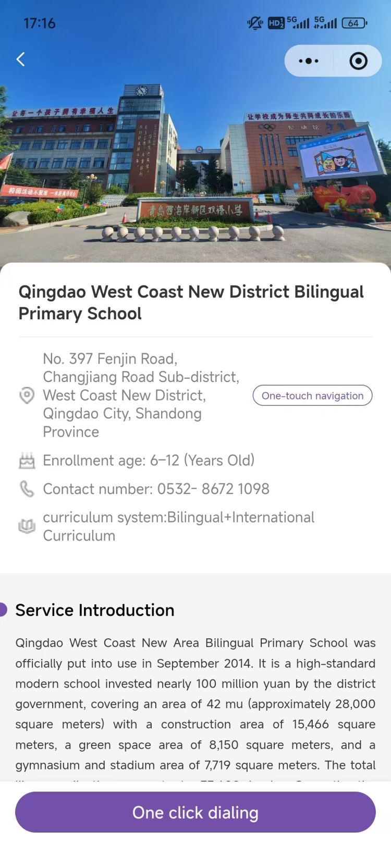Tap the enrollment age cake icon

[27, 461]
